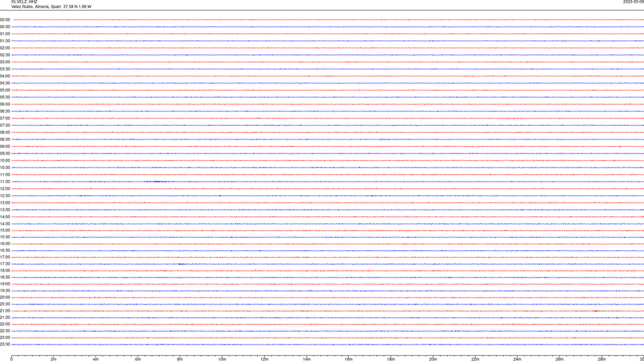Click the 11:30 time label
Viewport: 644px width, 362px height.
[x=5, y=182]
